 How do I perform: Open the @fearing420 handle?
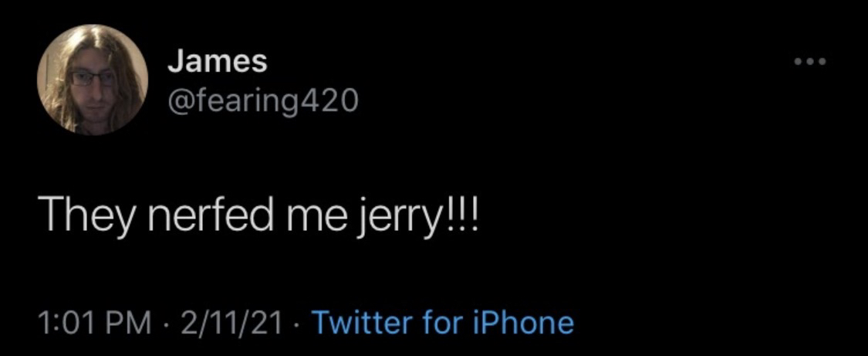pyautogui.click(x=262, y=100)
